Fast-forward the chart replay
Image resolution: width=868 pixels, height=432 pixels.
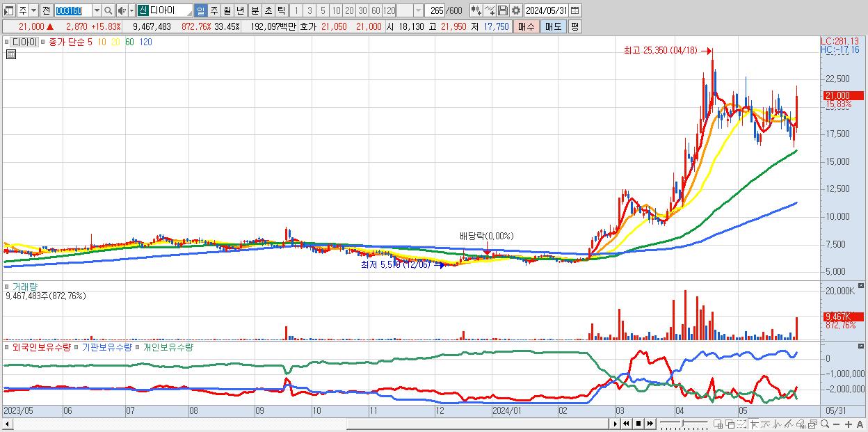coord(650,424)
